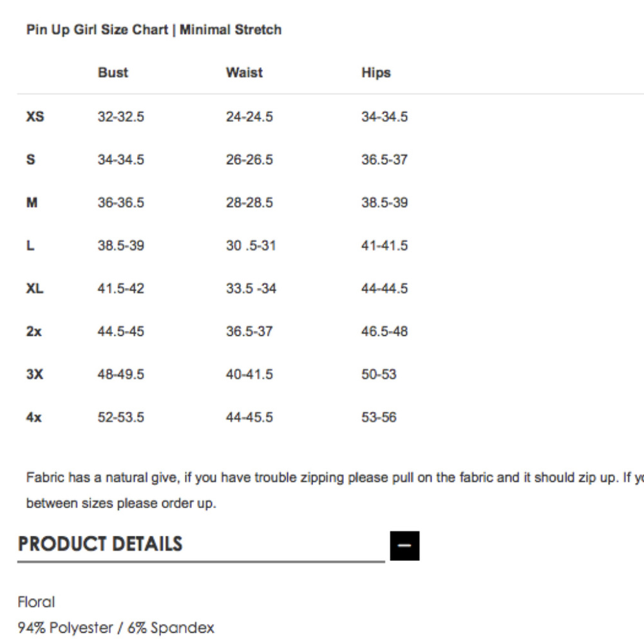Image resolution: width=644 pixels, height=644 pixels.
Task: Click the 3X size row label
Action: point(35,374)
